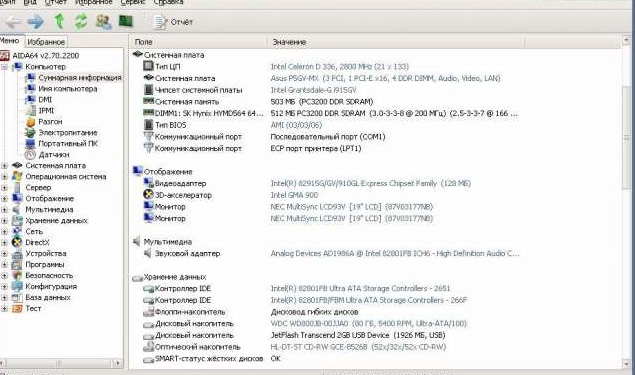
Task: Click the Тип ЦП processor icon
Action: (x=148, y=66)
